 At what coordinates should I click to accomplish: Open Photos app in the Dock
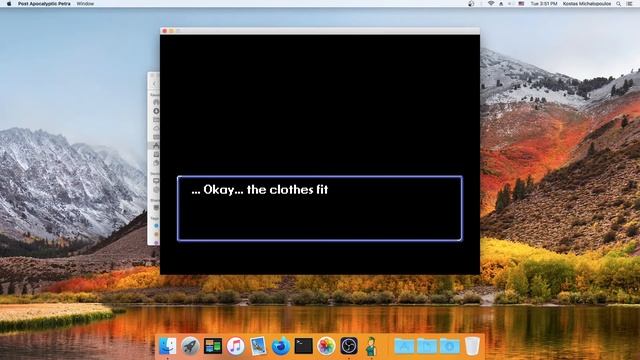[x=326, y=346]
